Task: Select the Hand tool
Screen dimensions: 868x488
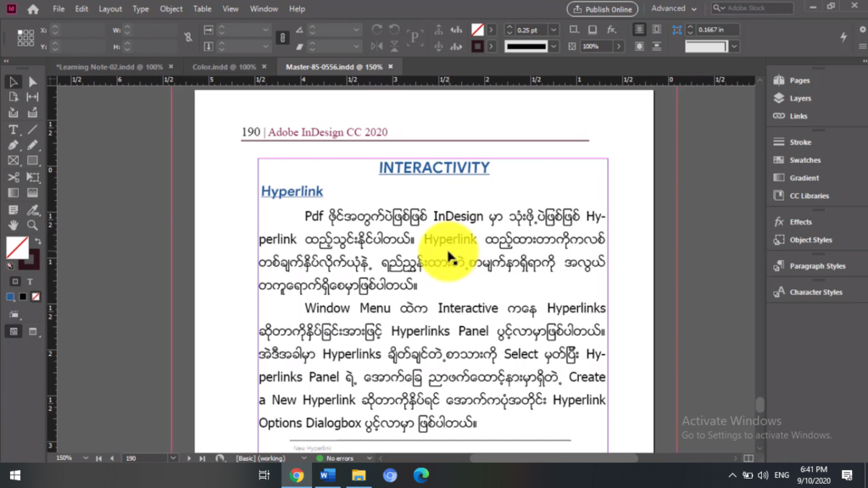Action: click(14, 225)
